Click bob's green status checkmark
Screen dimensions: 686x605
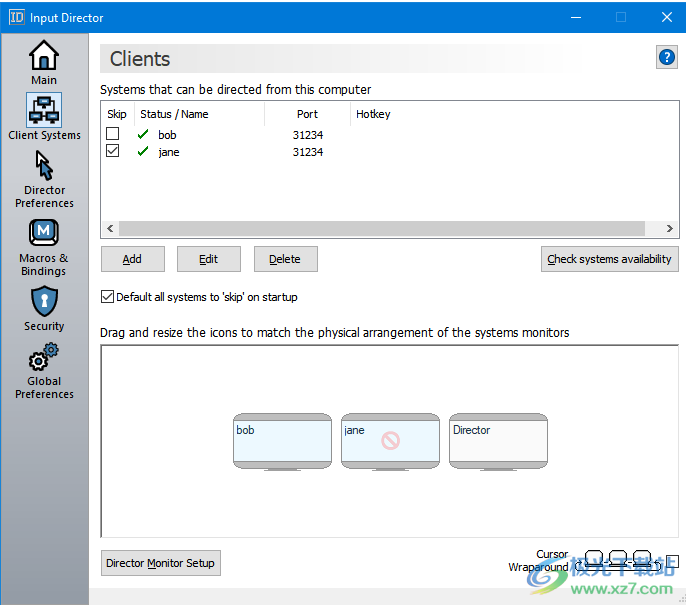(143, 134)
